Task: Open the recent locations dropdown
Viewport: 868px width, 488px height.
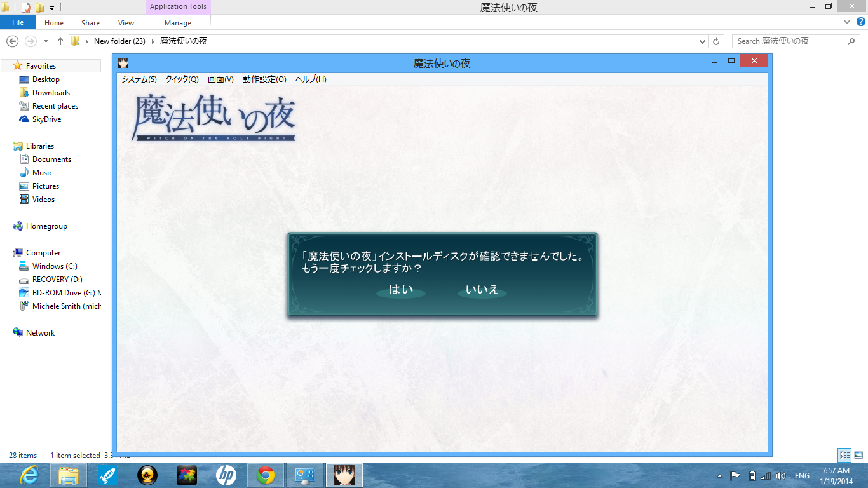Action: (46, 41)
